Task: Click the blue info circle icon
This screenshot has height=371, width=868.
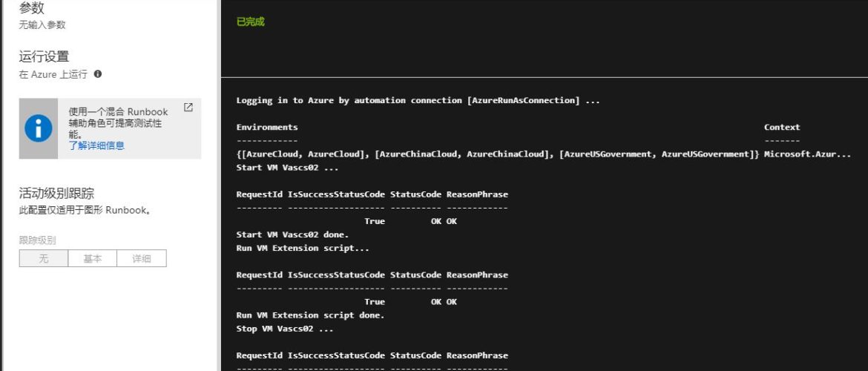Action: [x=39, y=128]
